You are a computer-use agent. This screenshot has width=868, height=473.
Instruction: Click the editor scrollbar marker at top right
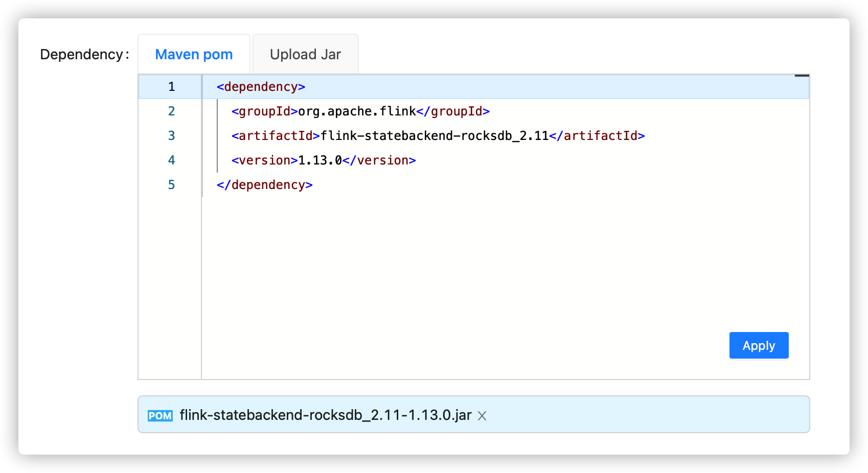point(802,76)
